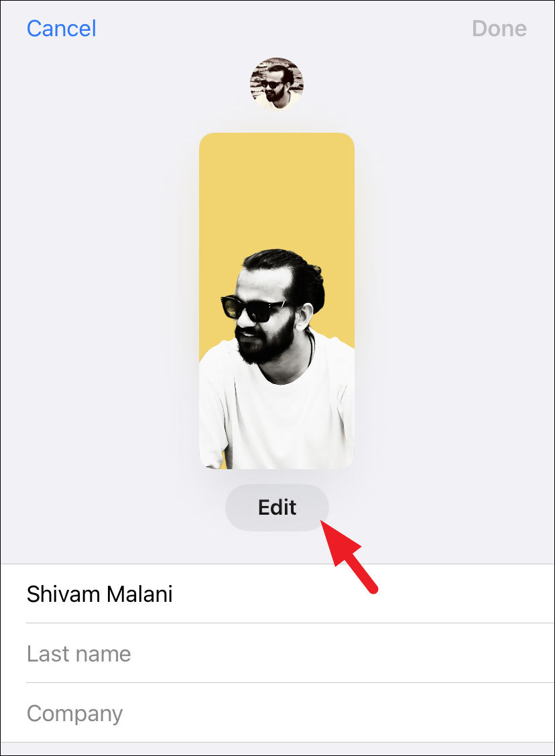Click the Last name field
Screen dimensions: 555x756
click(290, 653)
